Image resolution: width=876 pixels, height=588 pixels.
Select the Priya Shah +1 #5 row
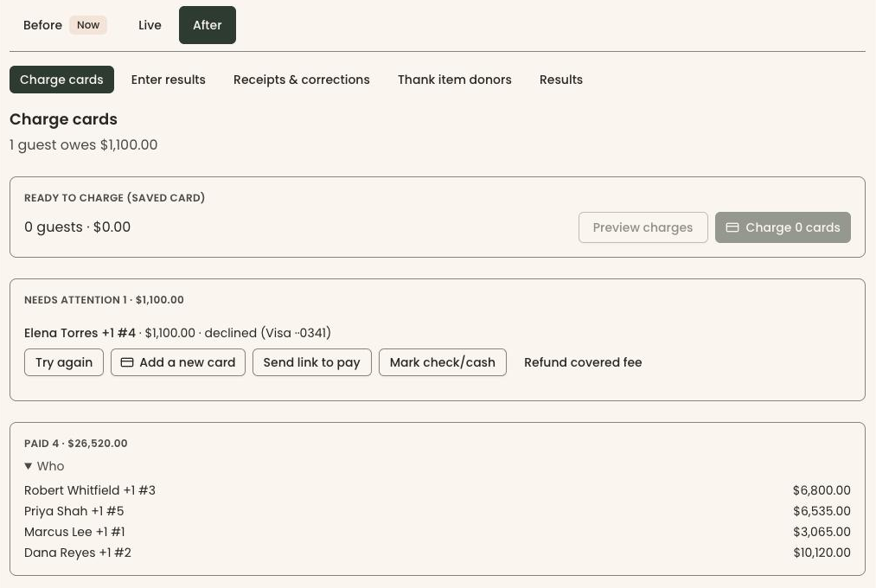click(438, 511)
